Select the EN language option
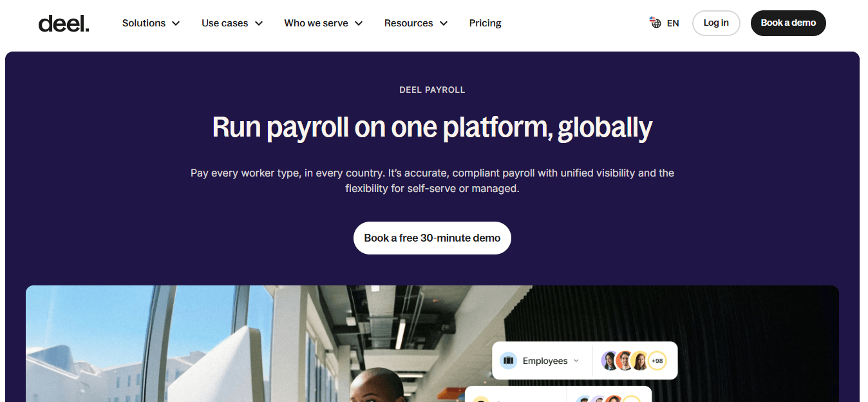 [673, 23]
